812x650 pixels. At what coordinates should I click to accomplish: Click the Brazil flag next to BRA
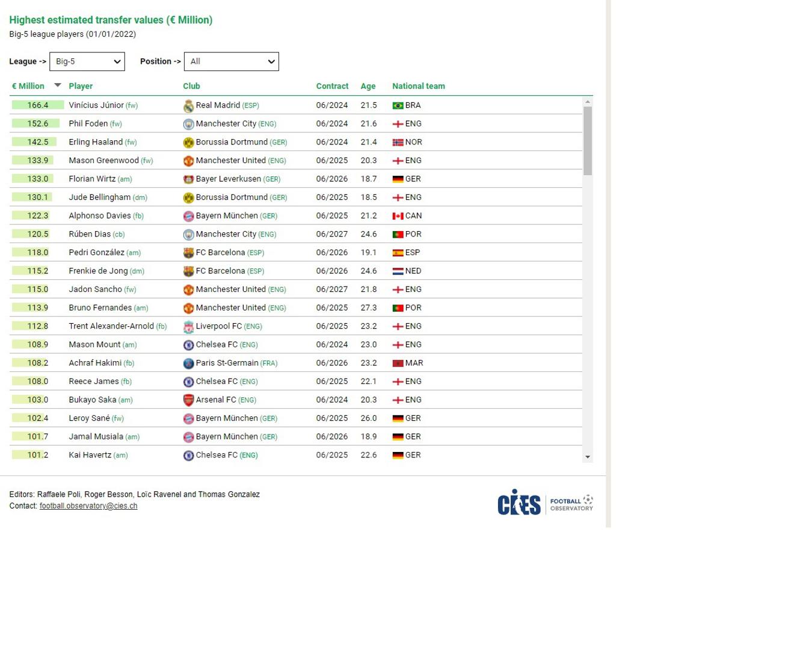click(x=398, y=106)
